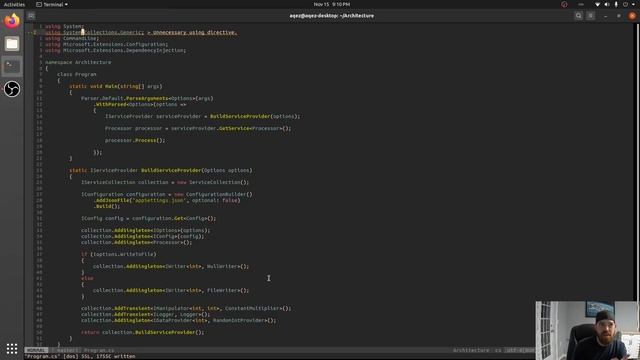The height and width of the screenshot is (360, 640).
Task: Open the Terminal app menu dropdown
Action: 52,4
